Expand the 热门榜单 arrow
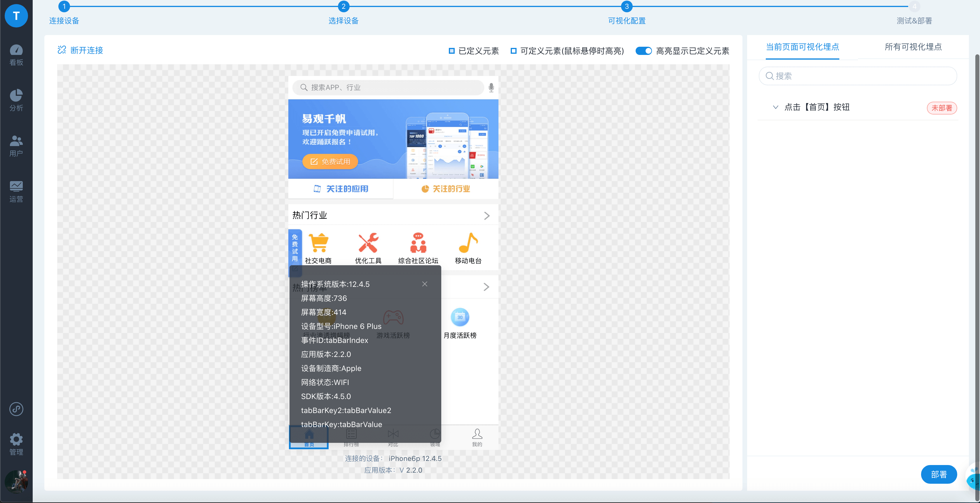This screenshot has width=980, height=503. click(x=486, y=287)
